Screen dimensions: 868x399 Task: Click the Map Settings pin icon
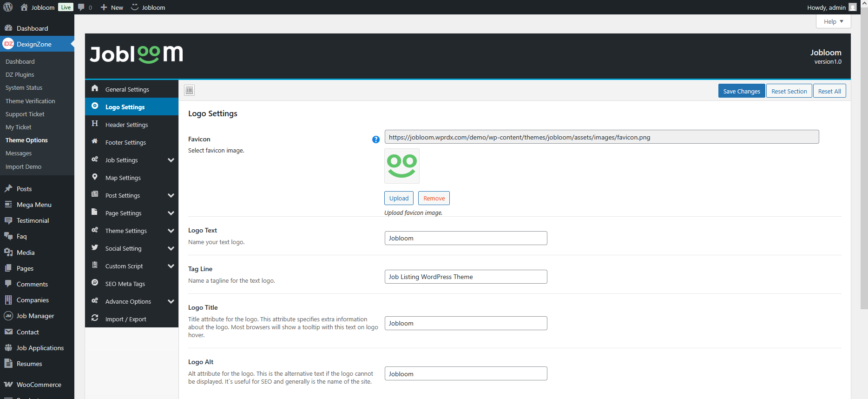[x=95, y=177]
